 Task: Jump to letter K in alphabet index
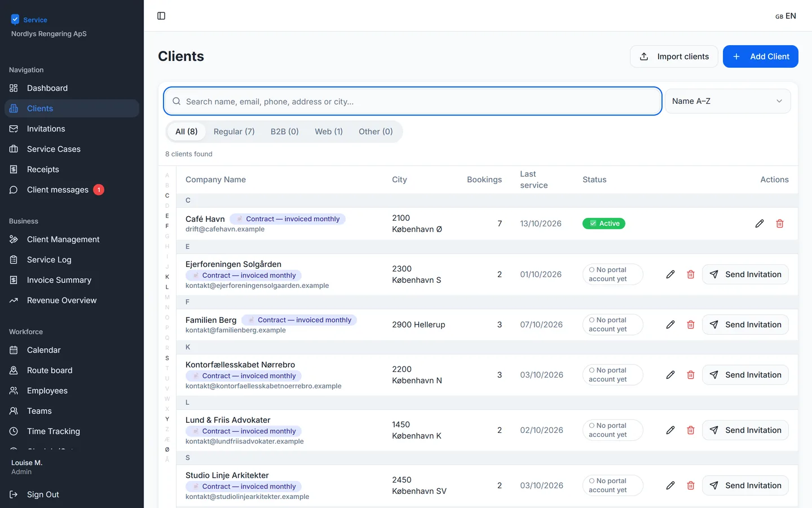(x=167, y=277)
